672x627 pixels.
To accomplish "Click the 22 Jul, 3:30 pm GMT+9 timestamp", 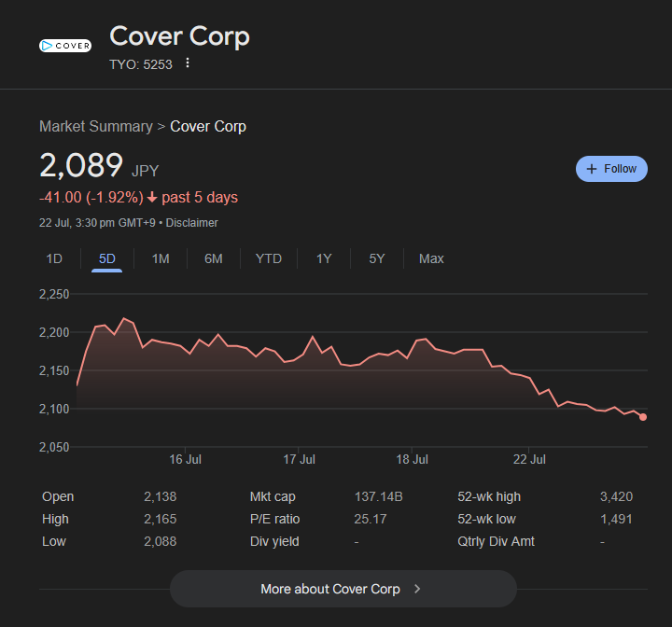I will tap(97, 223).
